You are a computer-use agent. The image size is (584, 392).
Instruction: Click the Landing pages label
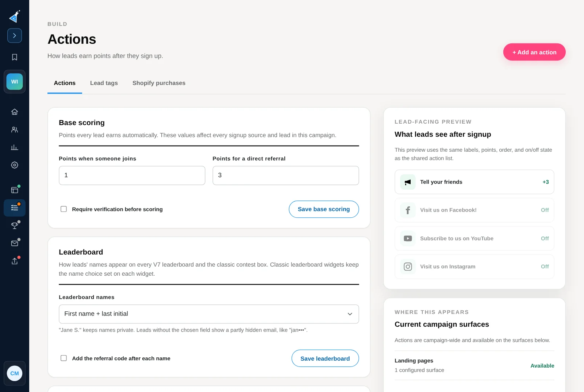click(414, 361)
